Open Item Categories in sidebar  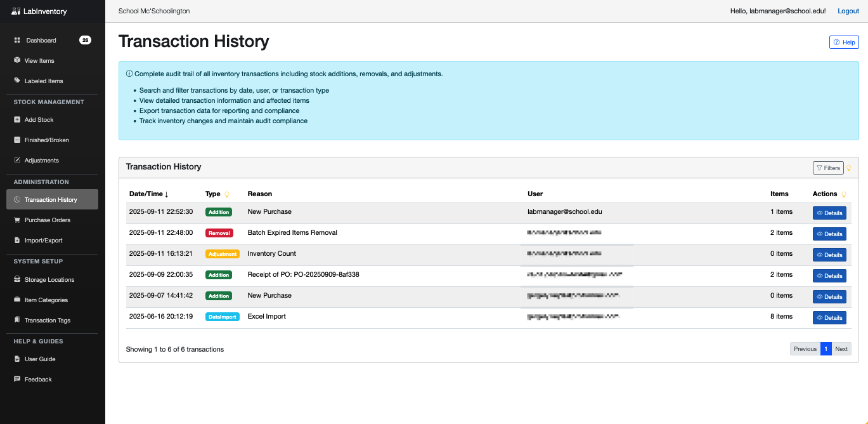(x=46, y=300)
